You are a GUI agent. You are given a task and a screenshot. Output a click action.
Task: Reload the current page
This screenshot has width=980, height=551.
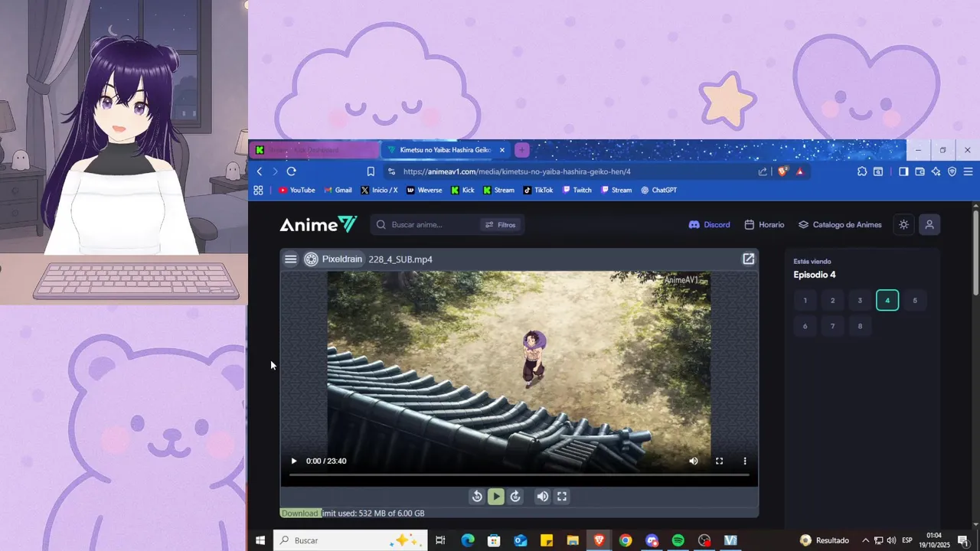(x=291, y=171)
